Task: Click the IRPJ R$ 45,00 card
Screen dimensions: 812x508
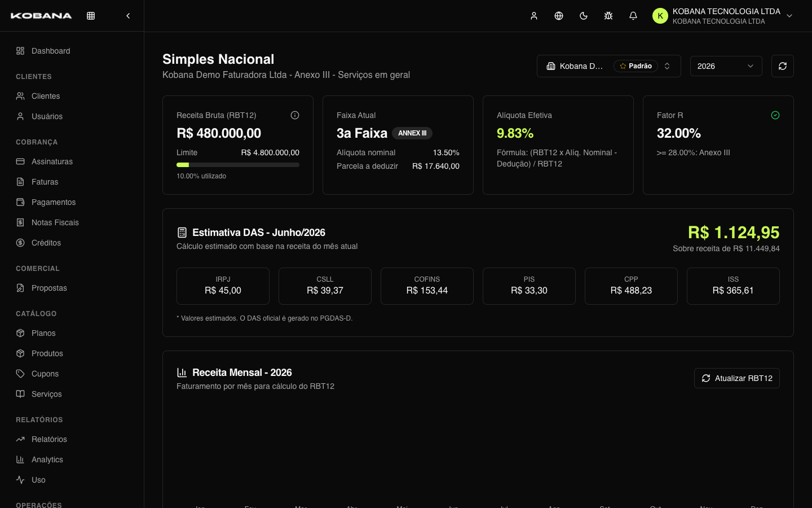Action: pyautogui.click(x=223, y=286)
